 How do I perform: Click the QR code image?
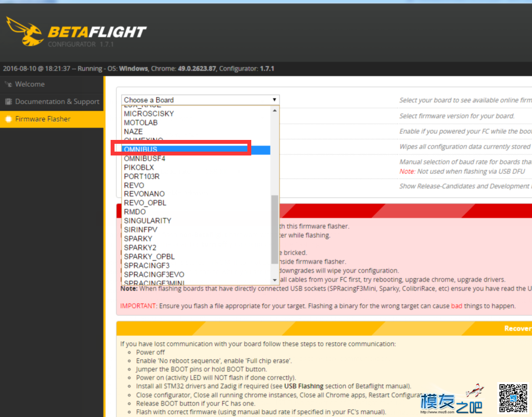[513, 398]
